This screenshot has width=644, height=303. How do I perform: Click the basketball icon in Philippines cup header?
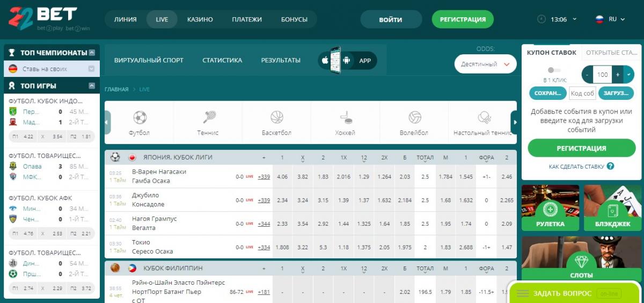pyautogui.click(x=115, y=268)
